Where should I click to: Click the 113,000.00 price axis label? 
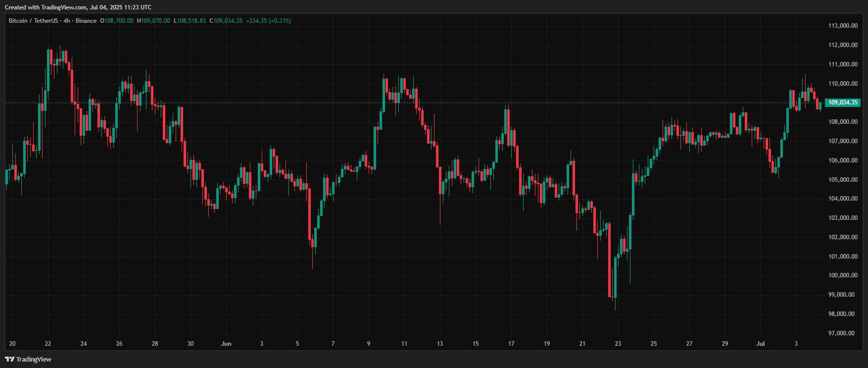(x=843, y=26)
